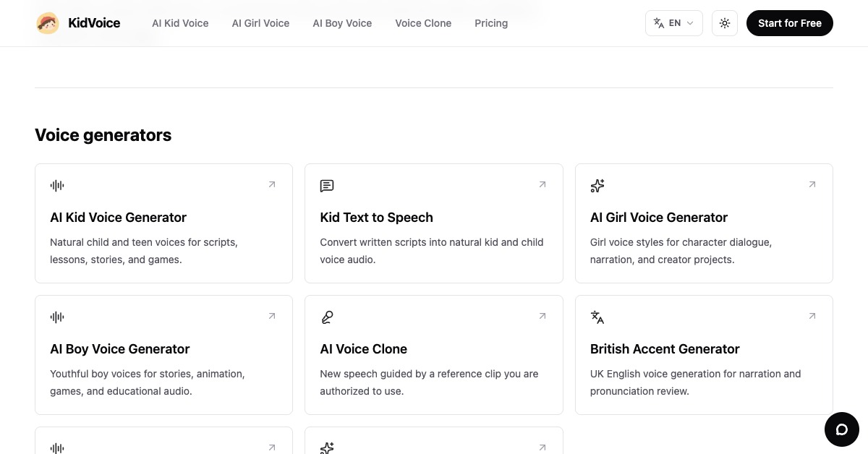Toggle the light/dark theme sun button
The height and width of the screenshot is (454, 868).
point(725,23)
